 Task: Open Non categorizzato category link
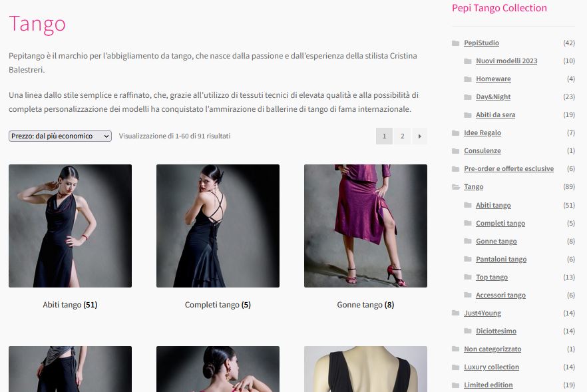tap(492, 349)
